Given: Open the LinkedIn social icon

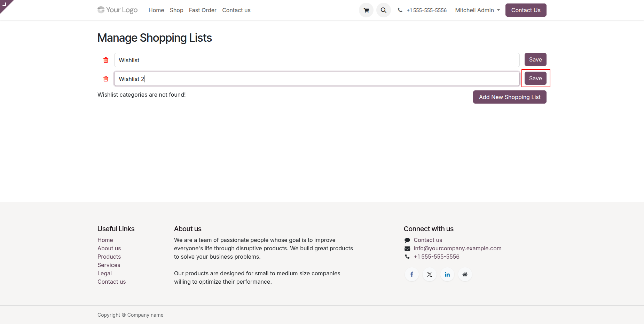Looking at the screenshot, I should 447,274.
